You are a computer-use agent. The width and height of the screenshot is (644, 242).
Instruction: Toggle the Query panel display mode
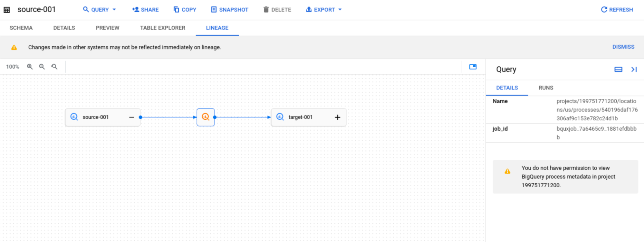tap(618, 69)
